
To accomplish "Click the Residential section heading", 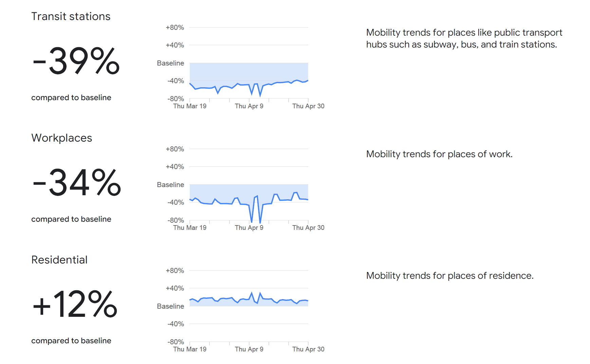I will pyautogui.click(x=59, y=260).
